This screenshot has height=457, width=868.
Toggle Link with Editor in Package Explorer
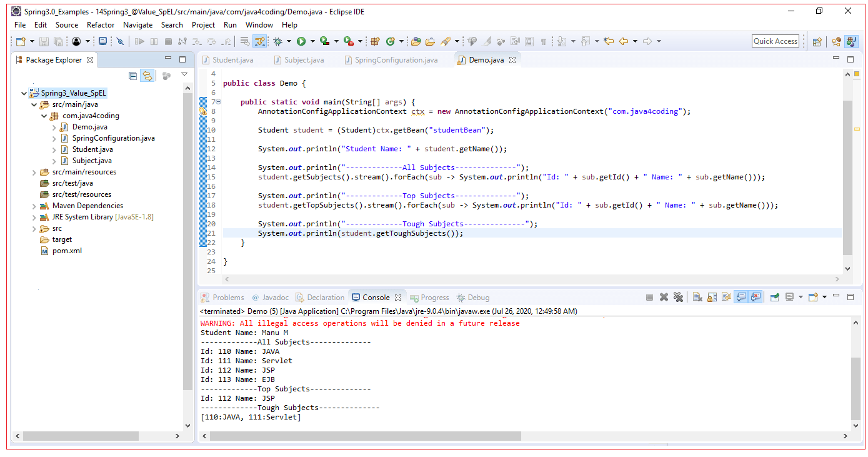[147, 75]
